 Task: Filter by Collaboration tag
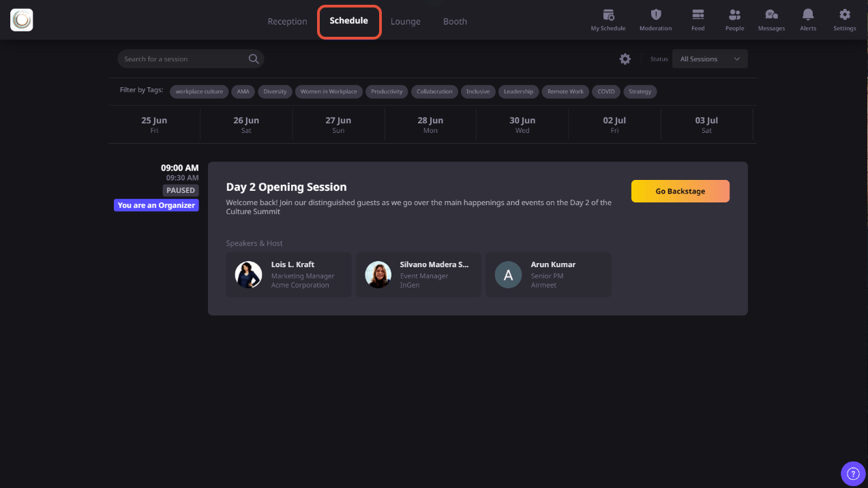click(x=434, y=91)
